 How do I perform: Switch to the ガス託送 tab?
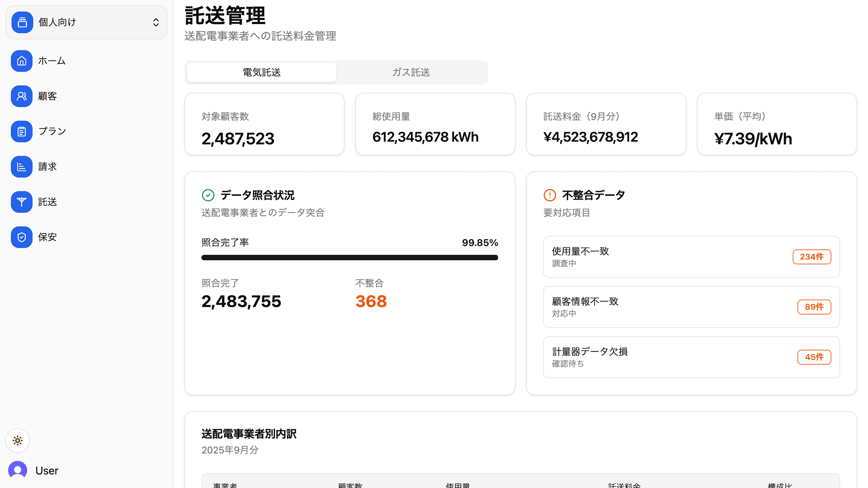click(x=411, y=73)
